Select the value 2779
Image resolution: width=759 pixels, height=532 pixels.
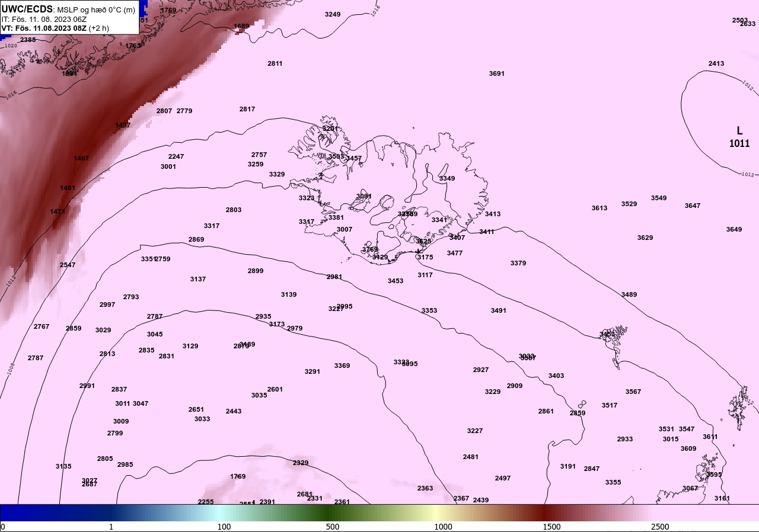[184, 111]
